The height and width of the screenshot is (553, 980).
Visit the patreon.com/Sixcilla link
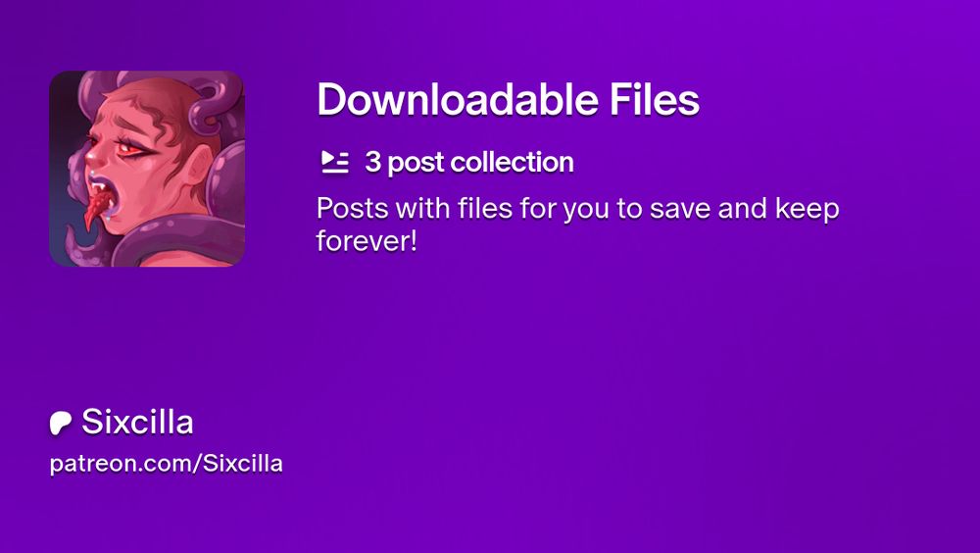point(167,464)
